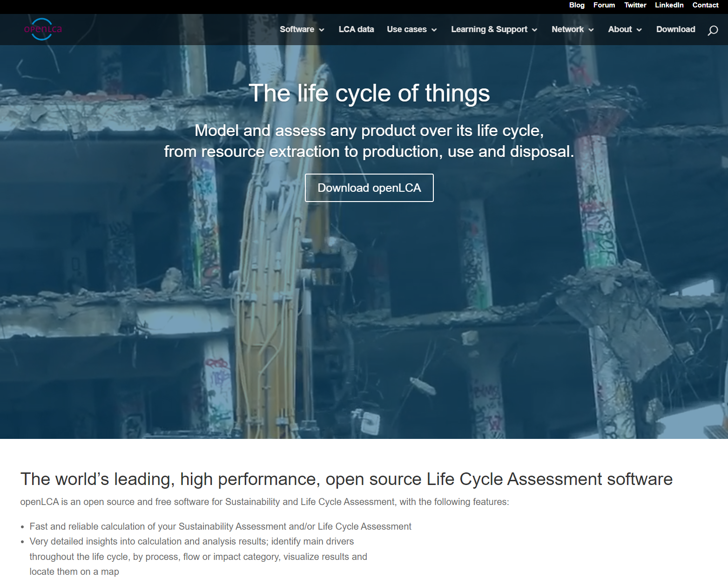Expand the Learning & Support chevron
Screen dimensions: 728x579
535,30
